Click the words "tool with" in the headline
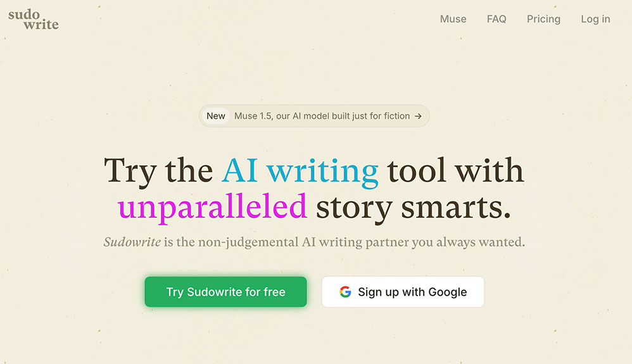632x364 pixels. (x=455, y=171)
